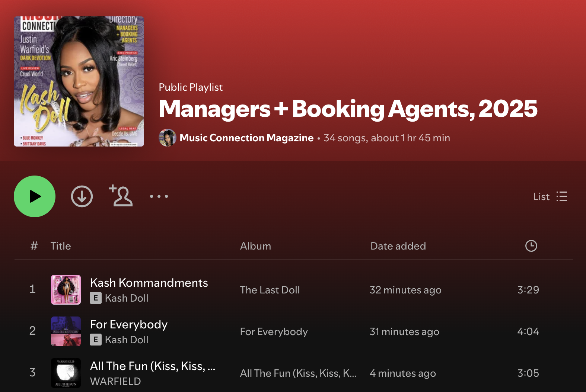The image size is (586, 392).
Task: Sort tracks by Date added column header
Action: point(398,246)
